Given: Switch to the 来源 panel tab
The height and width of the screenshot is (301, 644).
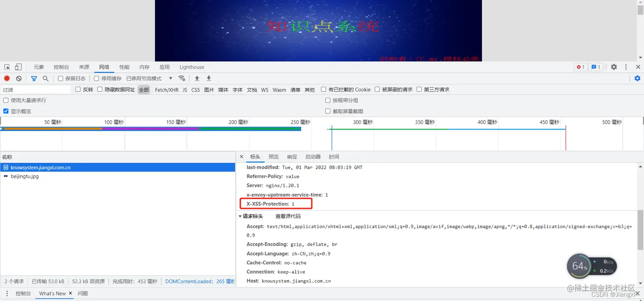Looking at the screenshot, I should pos(84,67).
